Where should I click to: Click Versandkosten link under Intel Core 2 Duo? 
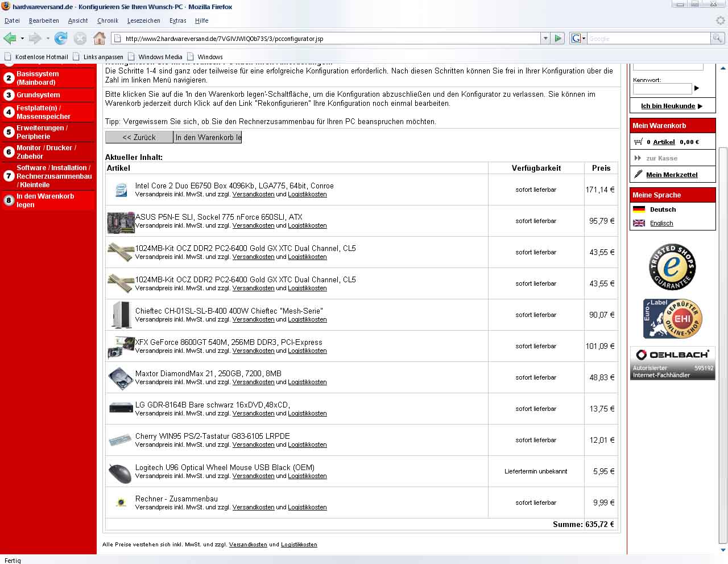pos(253,195)
